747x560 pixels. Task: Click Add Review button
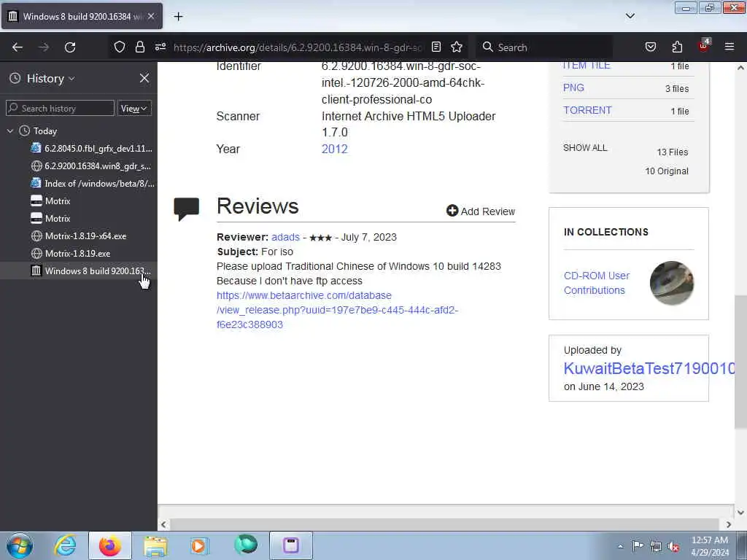pos(481,211)
